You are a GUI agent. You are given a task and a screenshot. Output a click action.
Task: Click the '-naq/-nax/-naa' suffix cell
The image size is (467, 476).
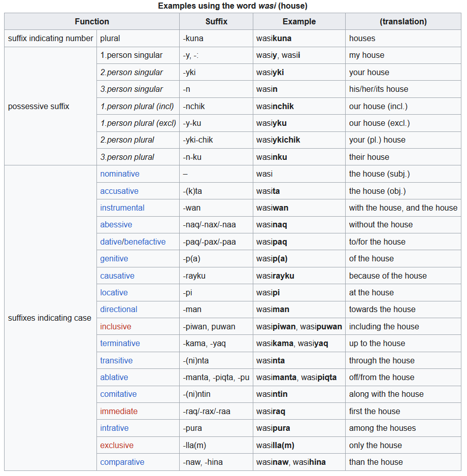[216, 225]
